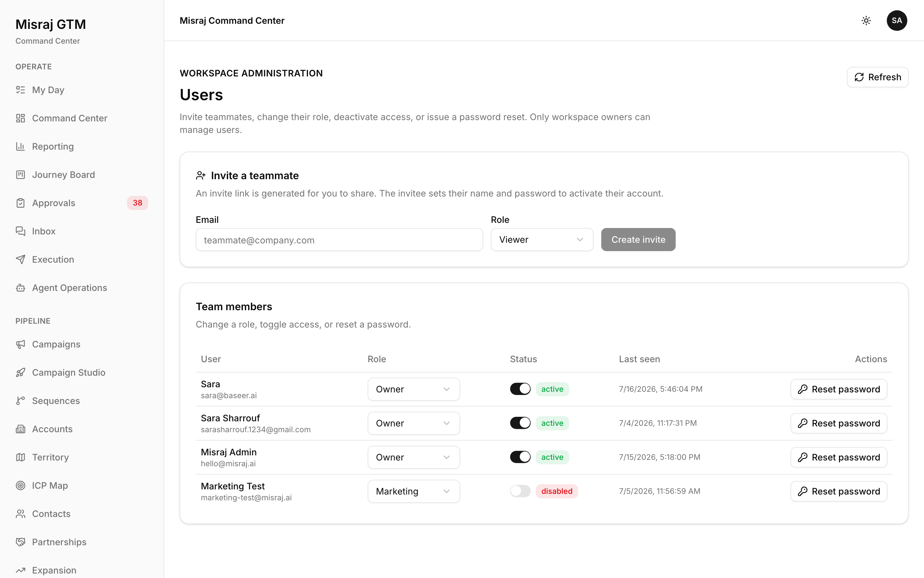This screenshot has width=924, height=578.
Task: Click the Misraj Command Center header title
Action: (x=232, y=21)
